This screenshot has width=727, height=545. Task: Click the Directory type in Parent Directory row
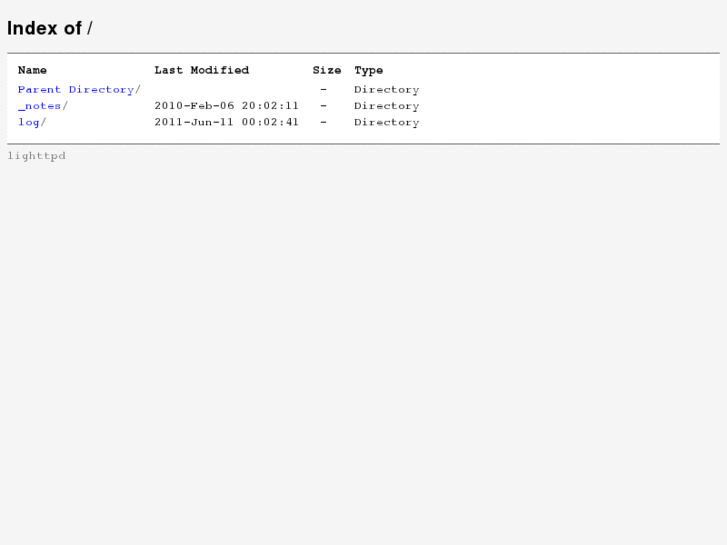click(387, 90)
